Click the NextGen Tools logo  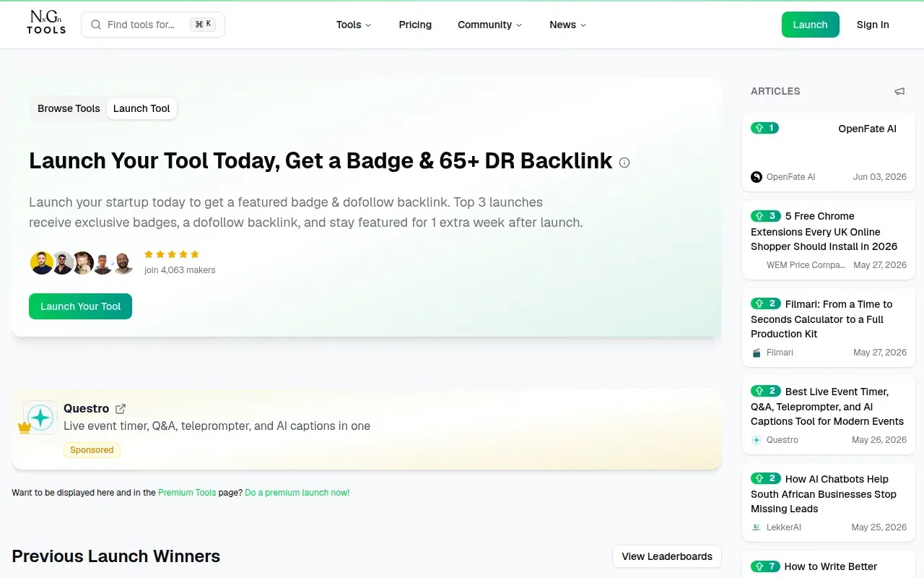pos(46,23)
